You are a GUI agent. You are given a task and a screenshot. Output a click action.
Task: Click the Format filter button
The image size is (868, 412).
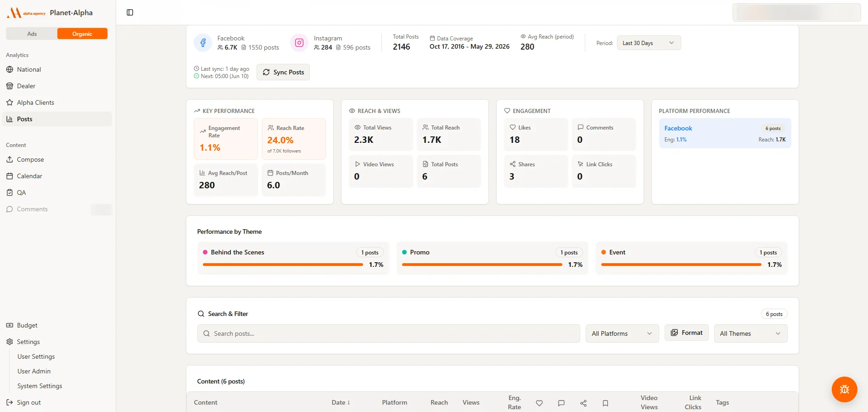686,333
